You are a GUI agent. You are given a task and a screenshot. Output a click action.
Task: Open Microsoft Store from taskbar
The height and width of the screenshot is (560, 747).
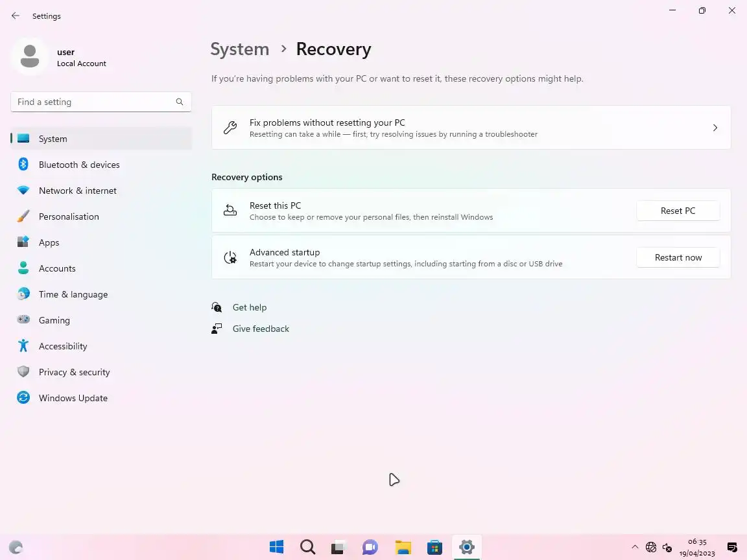[x=434, y=547]
